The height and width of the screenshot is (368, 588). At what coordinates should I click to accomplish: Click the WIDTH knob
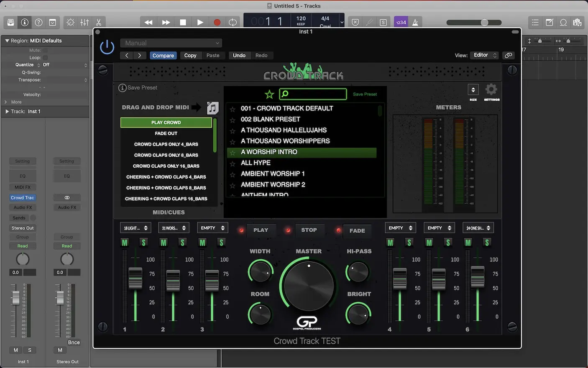coord(260,272)
